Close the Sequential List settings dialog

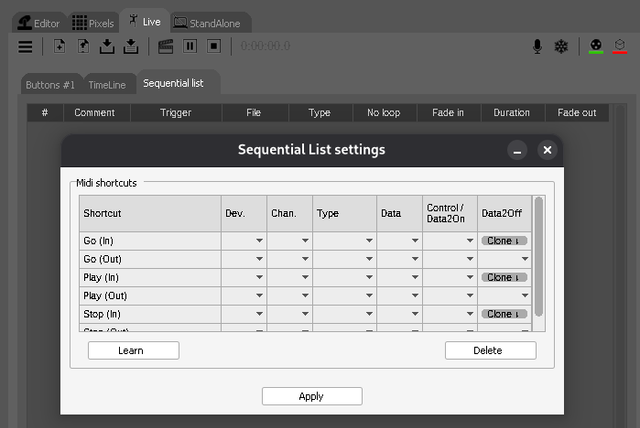547,150
